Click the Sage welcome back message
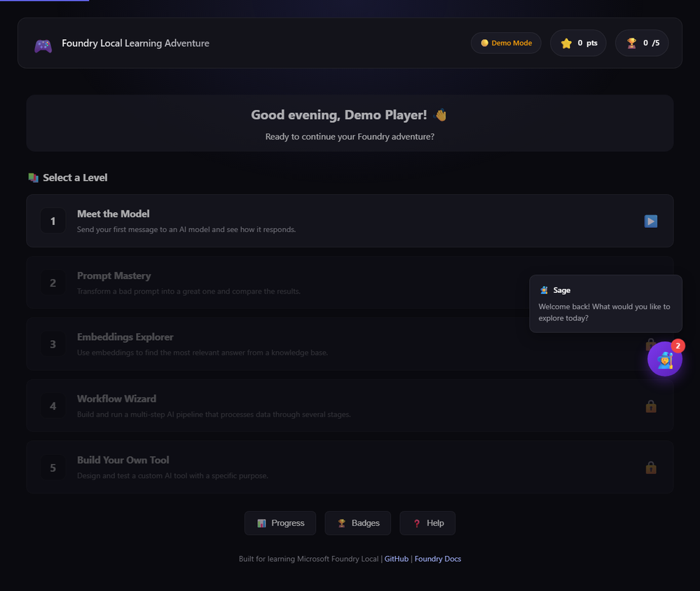The height and width of the screenshot is (591, 700). coord(604,312)
